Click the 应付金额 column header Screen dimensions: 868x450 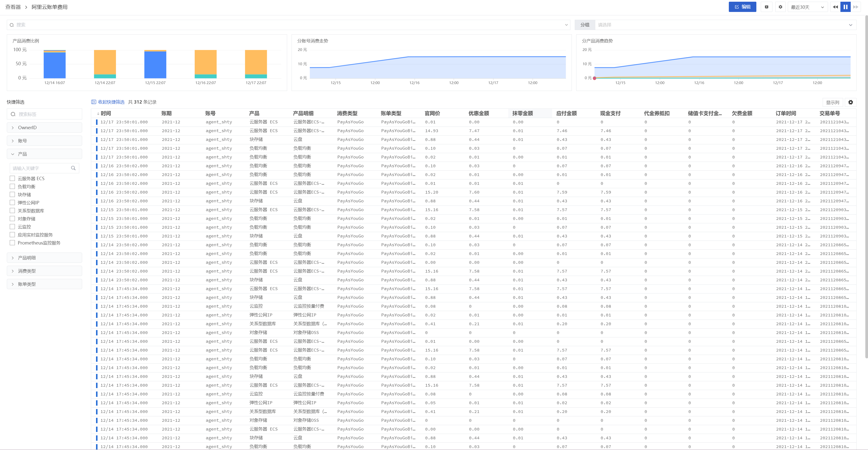[566, 114]
